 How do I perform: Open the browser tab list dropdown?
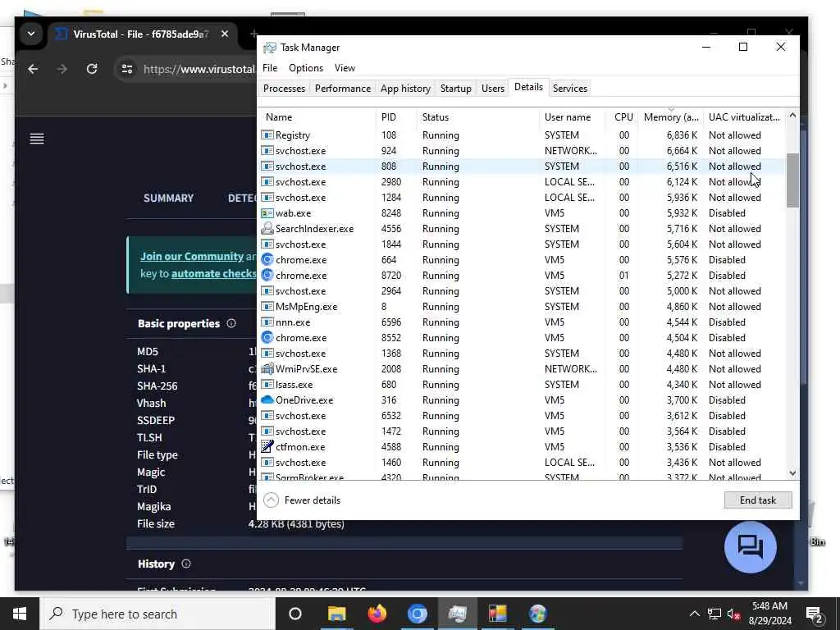(31, 34)
